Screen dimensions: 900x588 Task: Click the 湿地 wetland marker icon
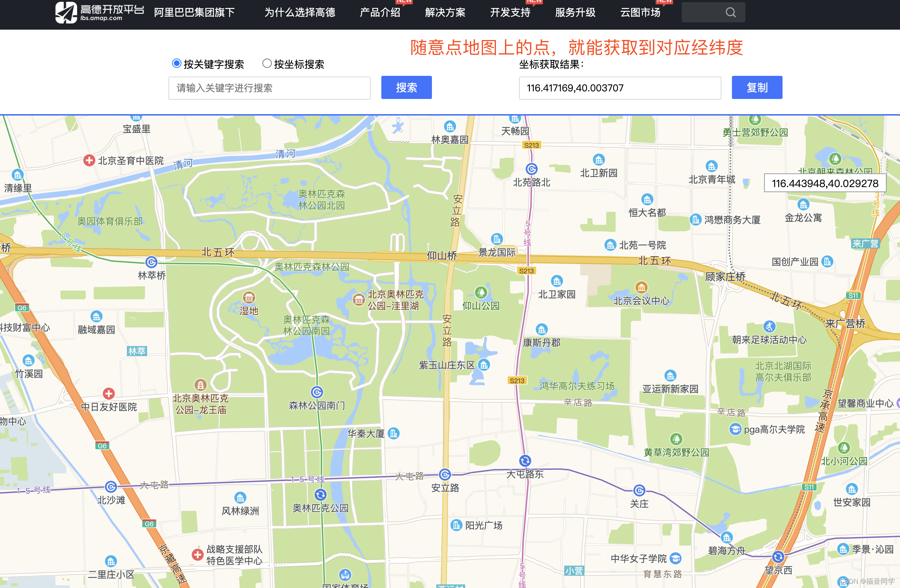pos(248,298)
